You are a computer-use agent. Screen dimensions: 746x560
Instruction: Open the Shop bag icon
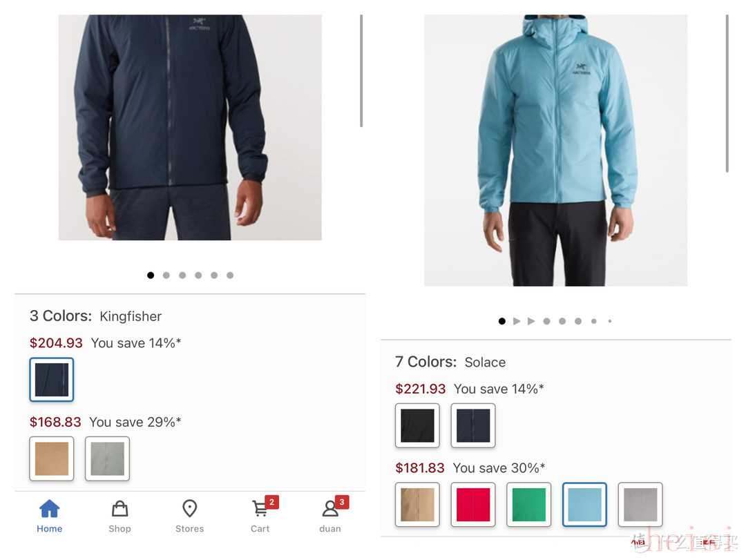point(119,509)
